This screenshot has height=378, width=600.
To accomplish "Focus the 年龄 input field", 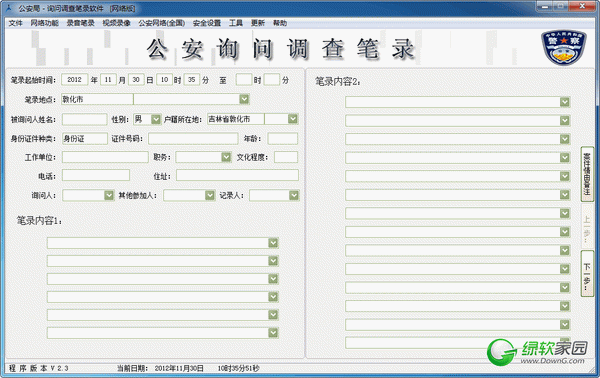I will pos(283,138).
